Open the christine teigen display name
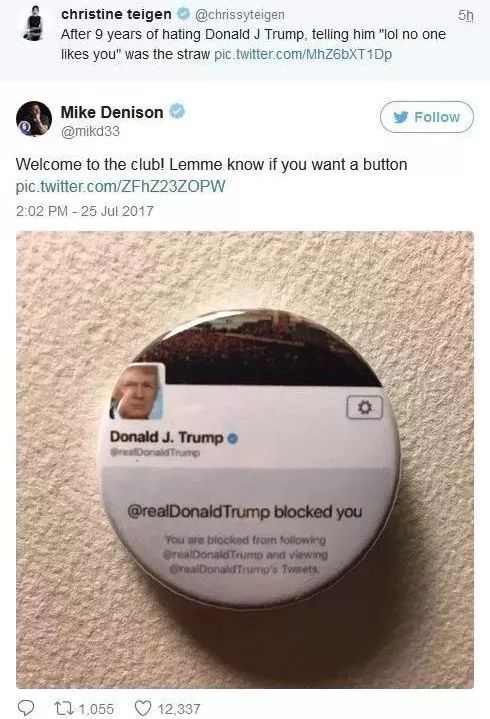490x719 pixels. tap(116, 14)
